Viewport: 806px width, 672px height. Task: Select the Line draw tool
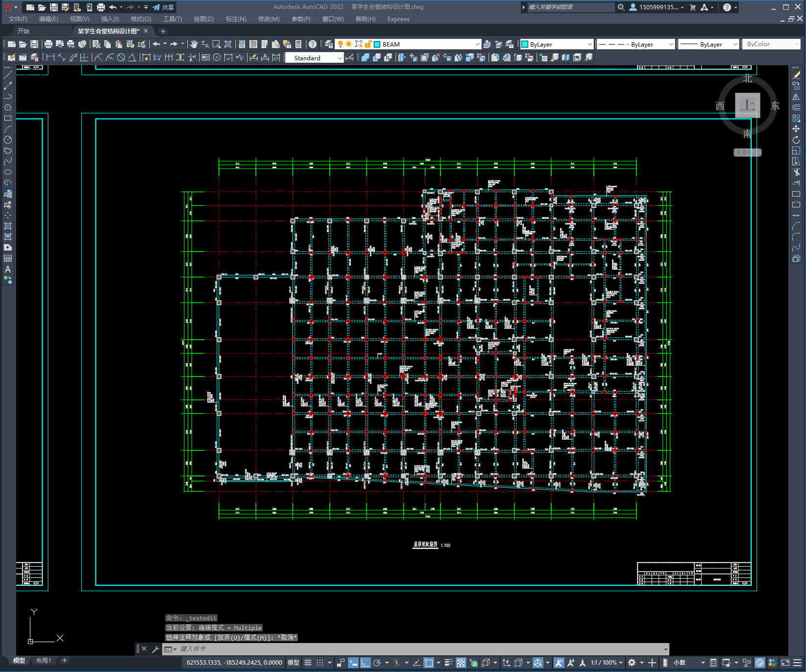tap(8, 75)
